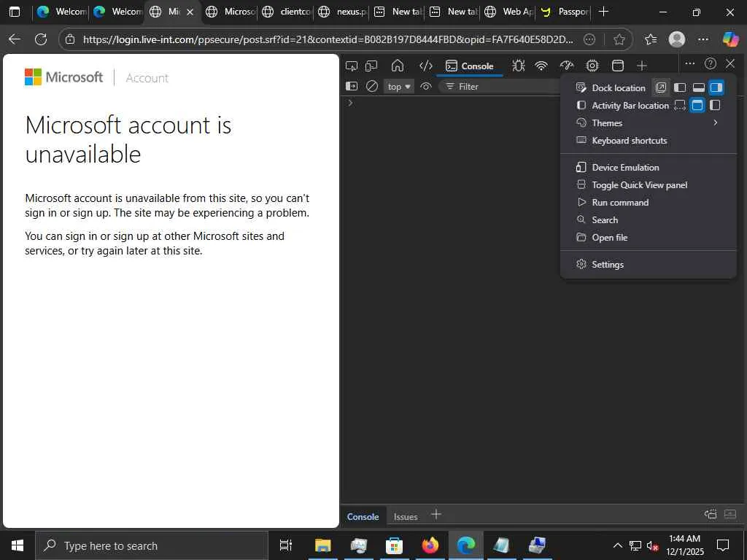Choose Open file menu item

tap(649, 237)
